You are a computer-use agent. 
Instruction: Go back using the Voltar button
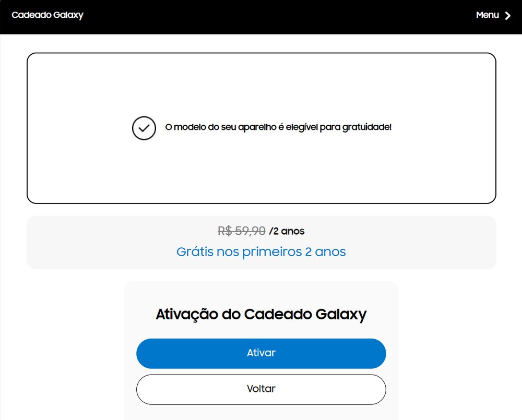coord(261,389)
